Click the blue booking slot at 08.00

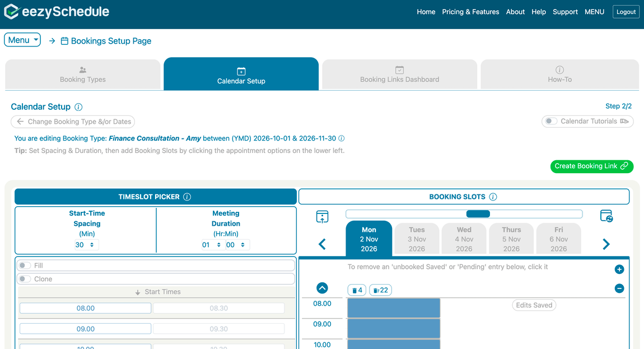pyautogui.click(x=394, y=308)
